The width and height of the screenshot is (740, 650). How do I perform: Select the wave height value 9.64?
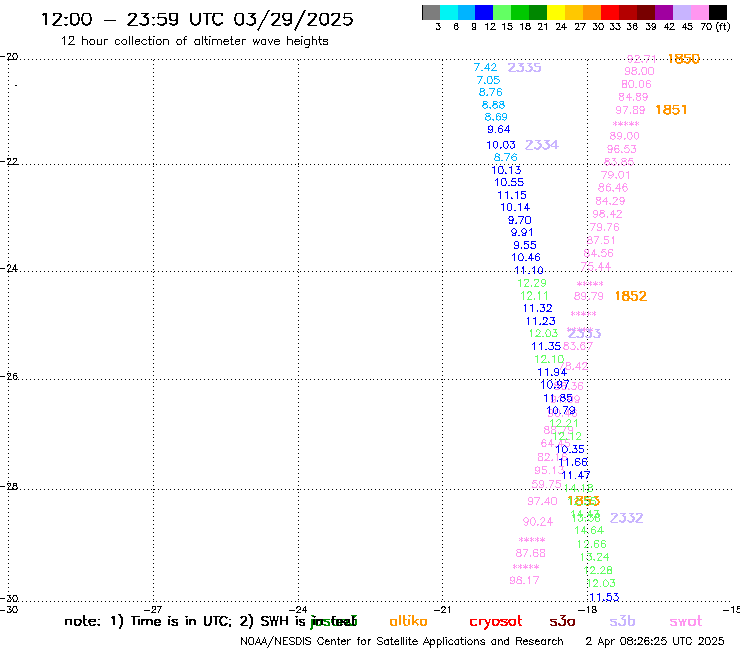499,129
